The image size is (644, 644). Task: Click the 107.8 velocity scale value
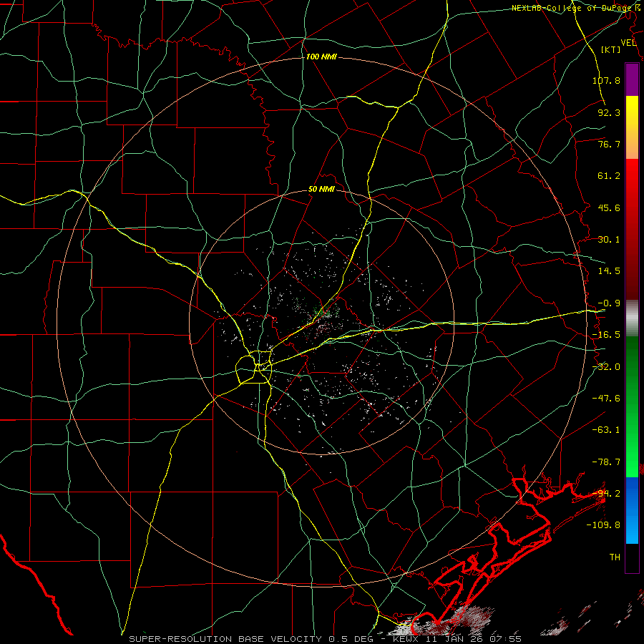pyautogui.click(x=606, y=80)
